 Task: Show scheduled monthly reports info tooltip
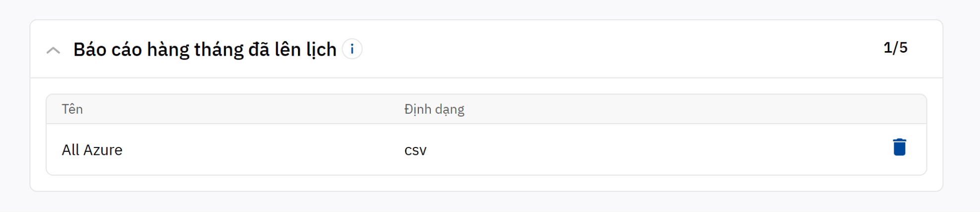click(352, 49)
